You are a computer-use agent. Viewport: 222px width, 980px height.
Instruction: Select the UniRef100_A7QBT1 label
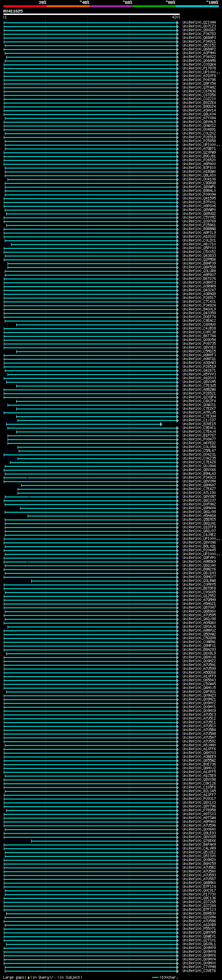pos(199,149)
